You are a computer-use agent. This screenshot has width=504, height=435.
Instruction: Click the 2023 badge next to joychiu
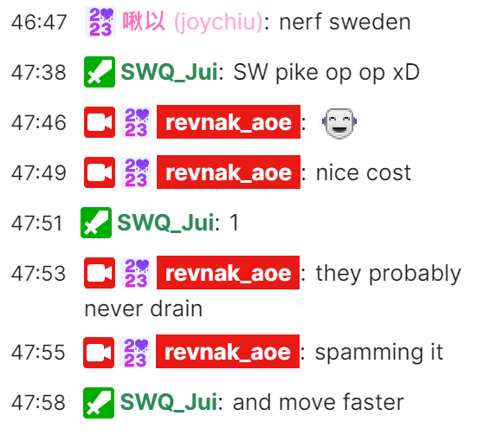pos(100,22)
